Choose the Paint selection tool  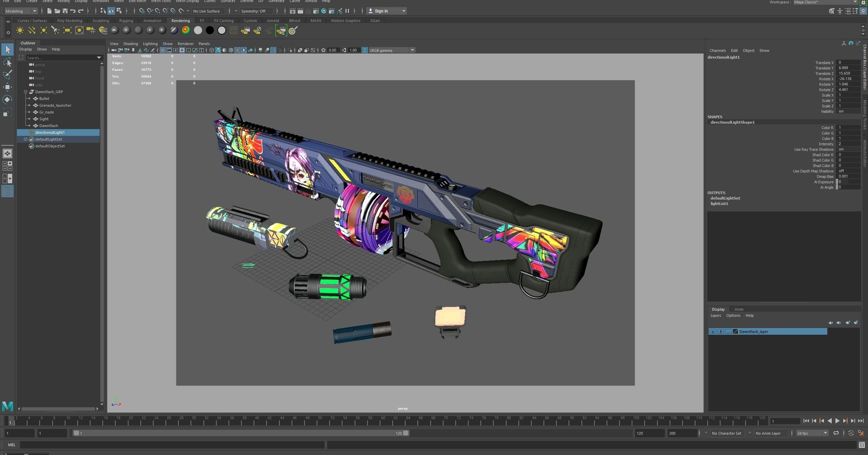coord(7,74)
